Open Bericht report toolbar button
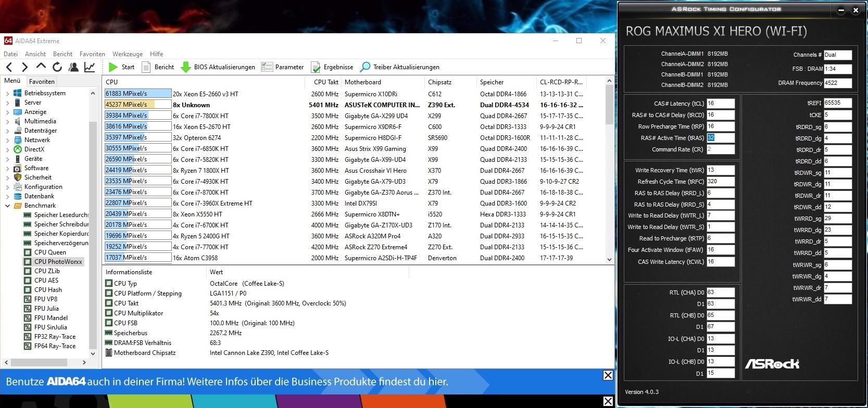 click(158, 67)
